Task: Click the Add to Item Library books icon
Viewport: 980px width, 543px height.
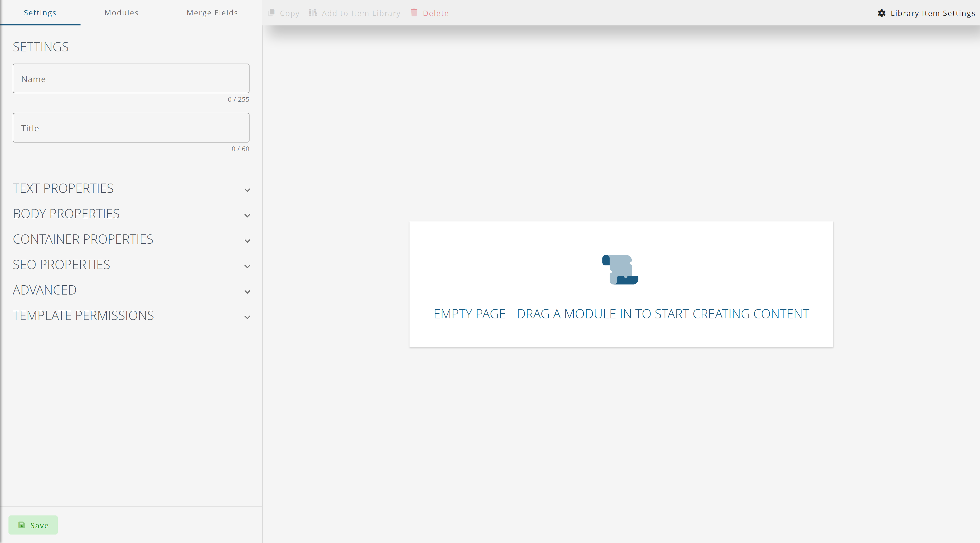Action: (x=313, y=12)
